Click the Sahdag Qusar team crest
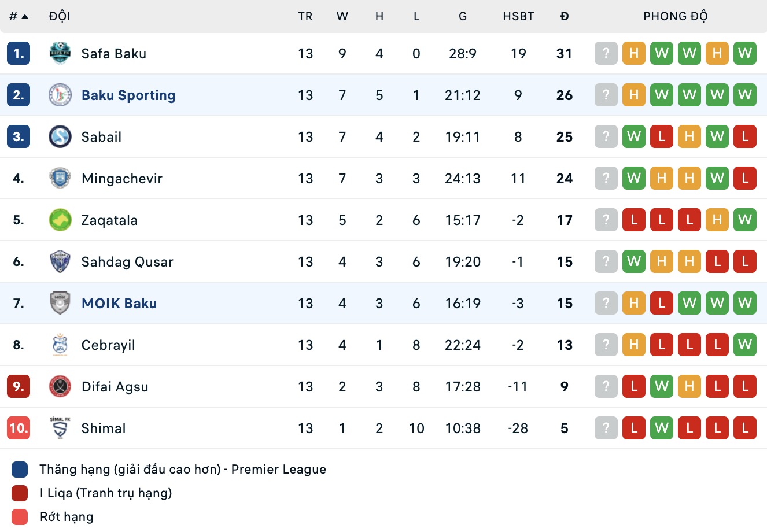The height and width of the screenshot is (532, 767). coord(60,262)
